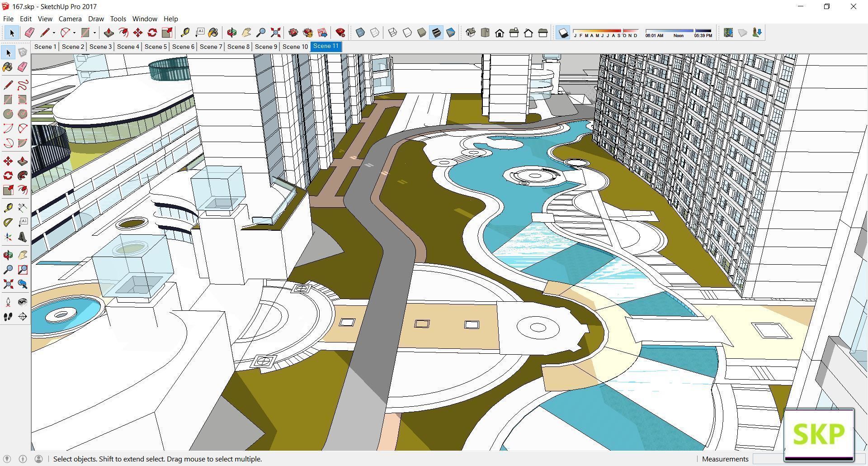The width and height of the screenshot is (868, 466).
Task: Open the Photo Textures tool
Action: tap(757, 33)
